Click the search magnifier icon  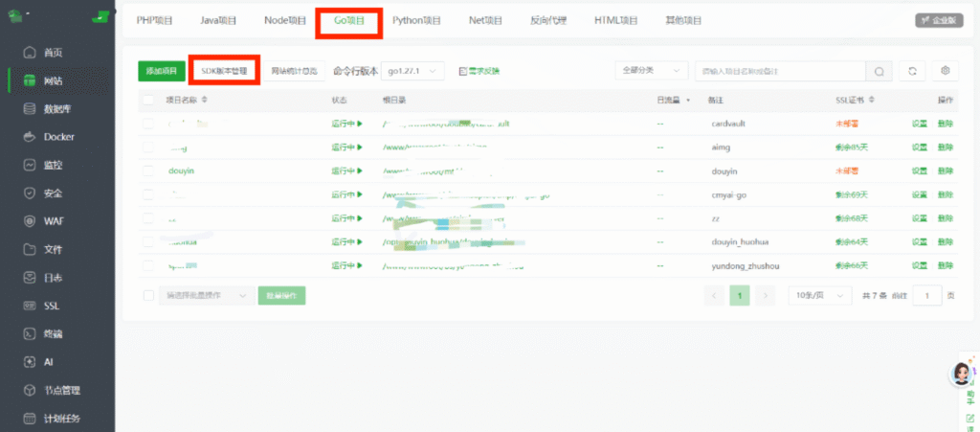tap(879, 71)
